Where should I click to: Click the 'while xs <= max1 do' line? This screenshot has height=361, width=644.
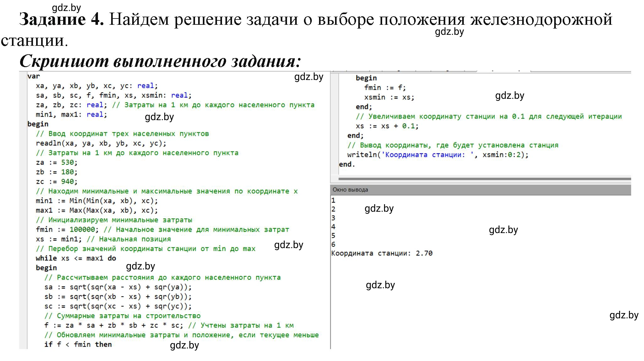pos(76,258)
